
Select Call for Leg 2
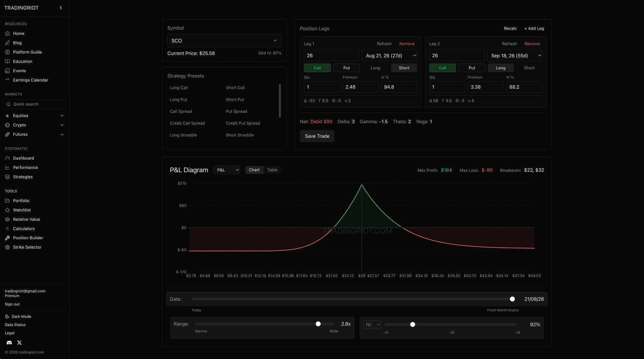click(x=442, y=68)
